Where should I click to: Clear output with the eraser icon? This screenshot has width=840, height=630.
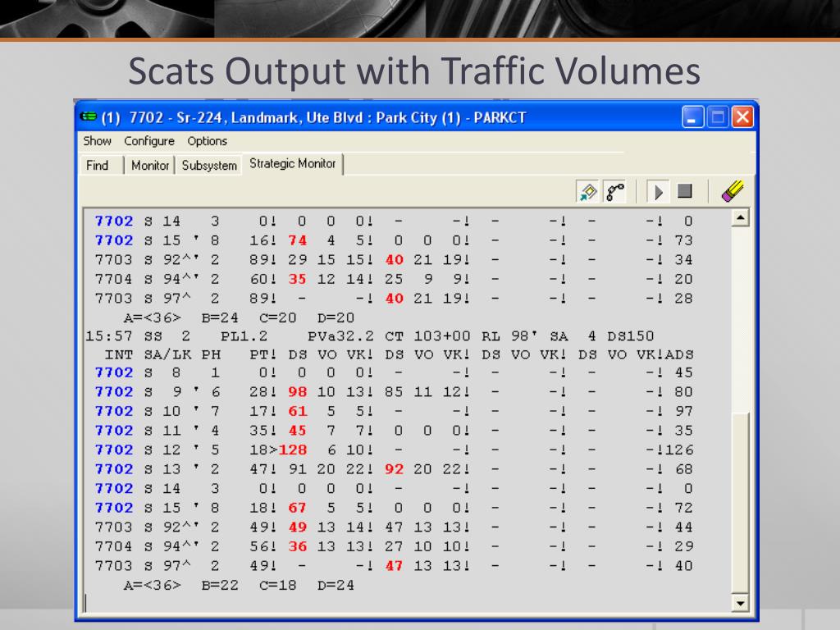(x=733, y=191)
